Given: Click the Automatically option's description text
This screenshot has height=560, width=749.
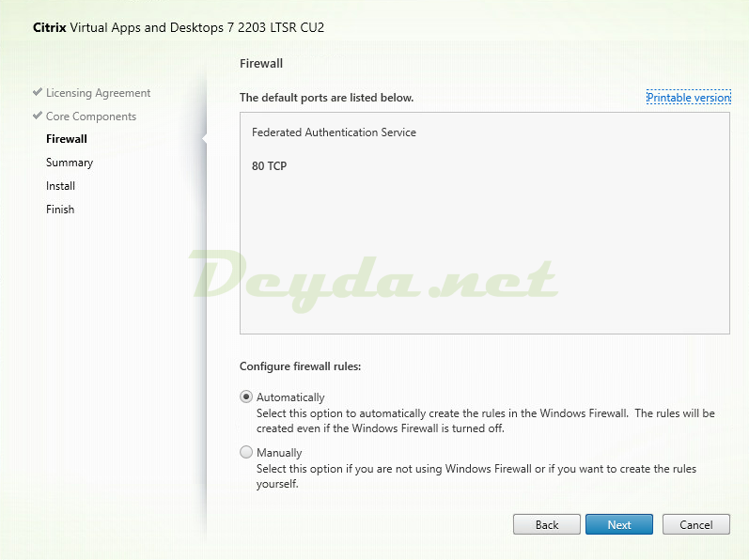Looking at the screenshot, I should pos(485,421).
